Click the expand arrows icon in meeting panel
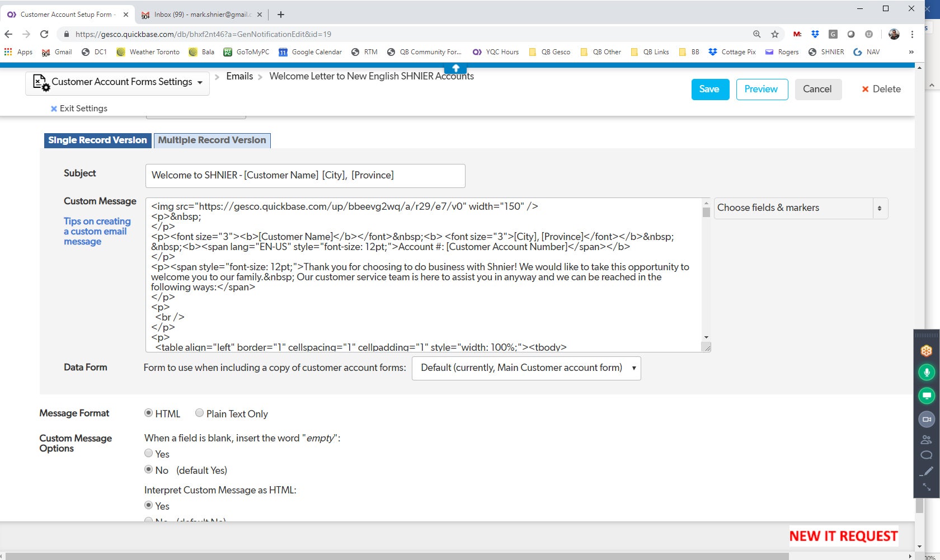The height and width of the screenshot is (560, 940). pyautogui.click(x=927, y=487)
